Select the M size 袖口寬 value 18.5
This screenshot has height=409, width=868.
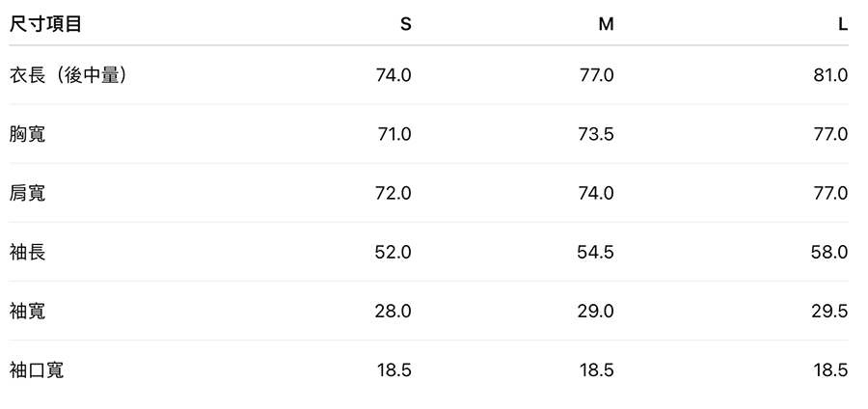(596, 369)
